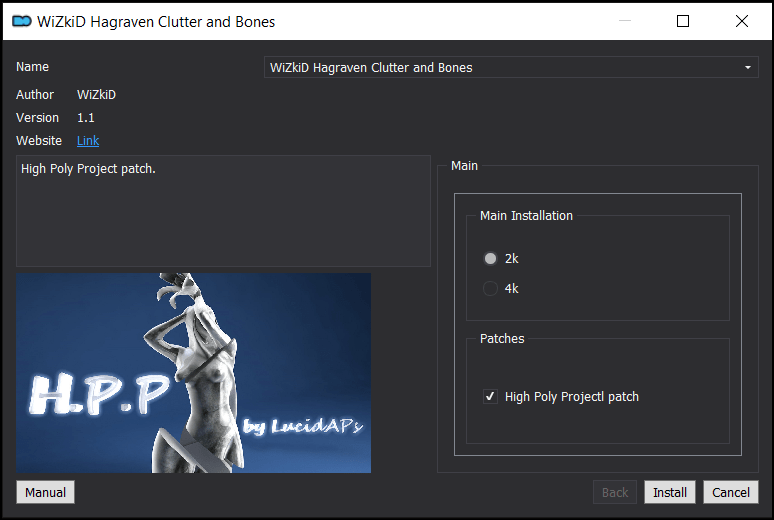Image resolution: width=774 pixels, height=520 pixels.
Task: Click the Patches group label
Action: pyautogui.click(x=502, y=339)
